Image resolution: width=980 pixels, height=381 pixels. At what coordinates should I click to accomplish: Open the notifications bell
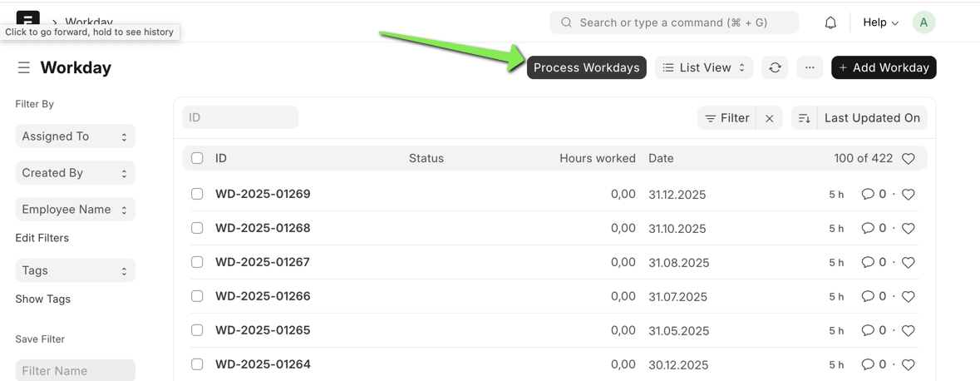click(x=830, y=22)
